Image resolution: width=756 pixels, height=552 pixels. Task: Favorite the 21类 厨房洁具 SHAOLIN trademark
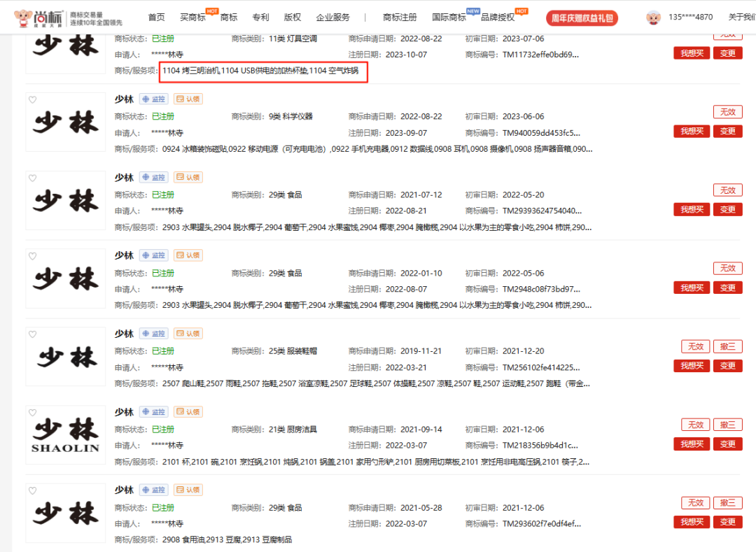tap(32, 412)
